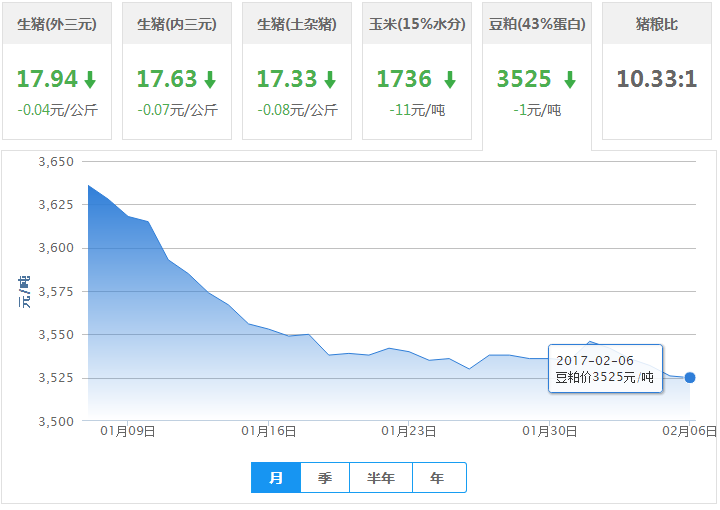Open the 生猪(土杂猪) price tab
The image size is (720, 510).
point(297,71)
